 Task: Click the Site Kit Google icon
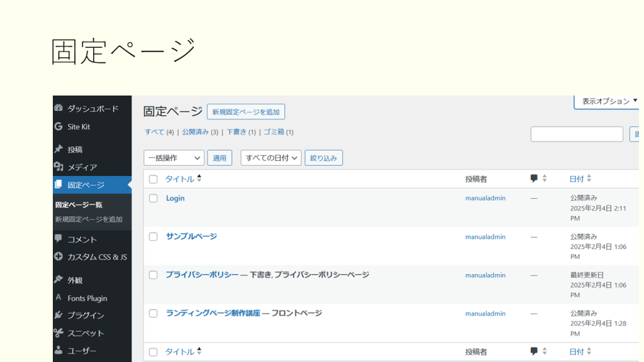tap(58, 126)
